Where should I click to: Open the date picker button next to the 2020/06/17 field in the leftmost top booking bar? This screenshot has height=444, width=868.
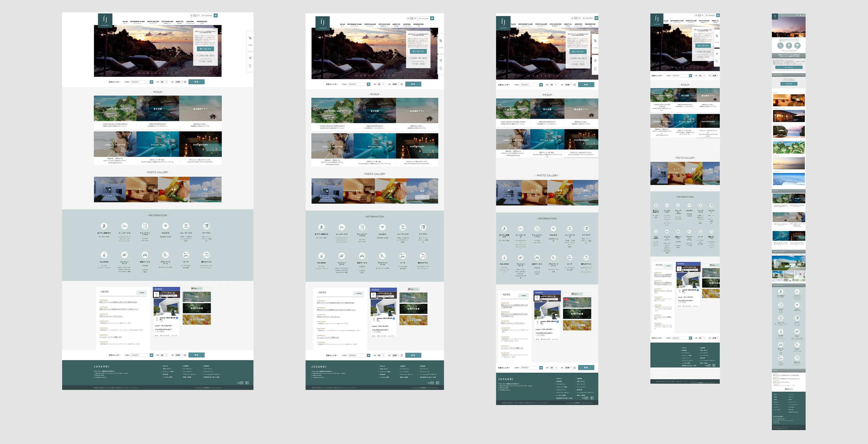152,82
